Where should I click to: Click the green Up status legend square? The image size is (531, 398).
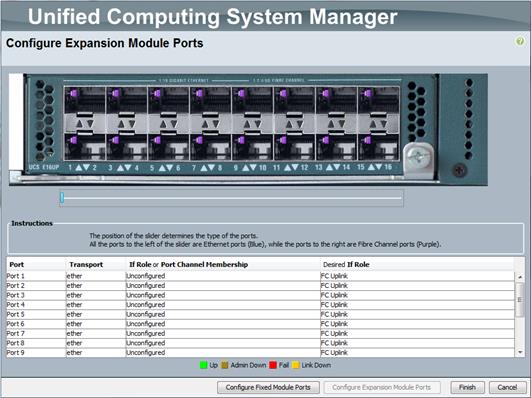click(x=204, y=365)
